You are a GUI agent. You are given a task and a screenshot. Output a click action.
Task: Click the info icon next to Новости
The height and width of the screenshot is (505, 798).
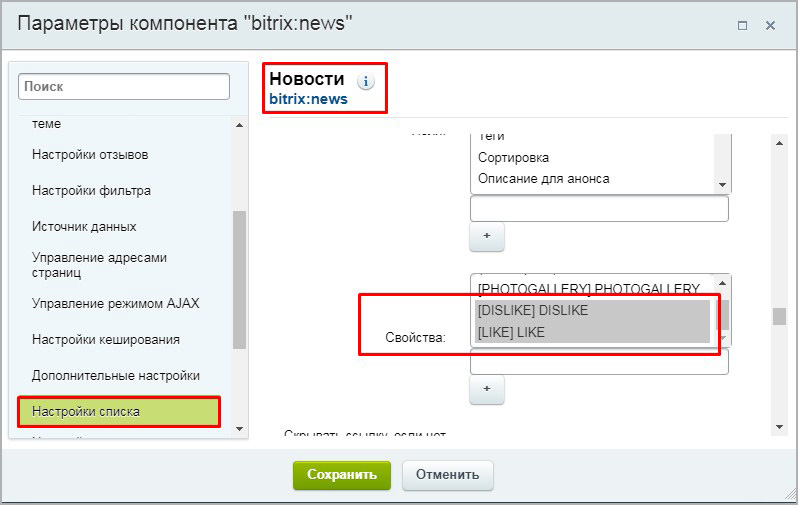click(x=366, y=81)
